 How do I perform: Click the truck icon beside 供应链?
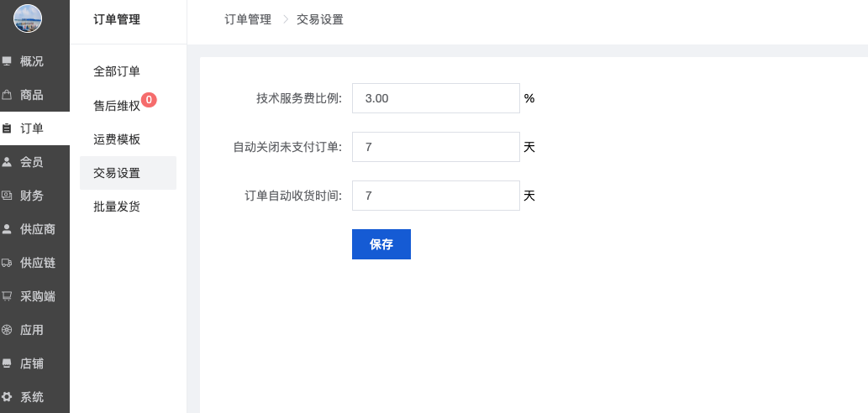[8, 263]
